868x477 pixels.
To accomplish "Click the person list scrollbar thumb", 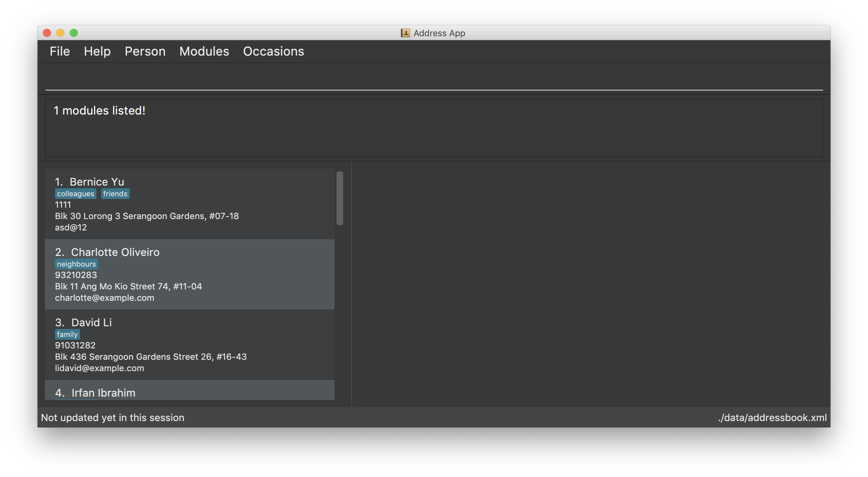I will (x=339, y=198).
